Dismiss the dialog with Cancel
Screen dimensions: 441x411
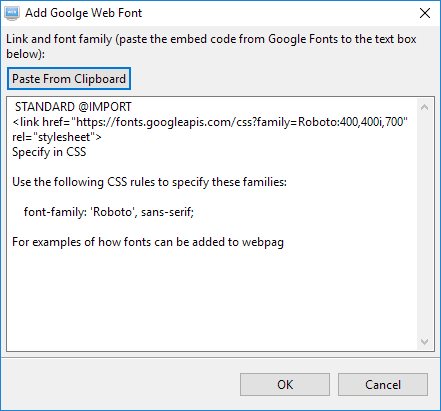point(383,385)
